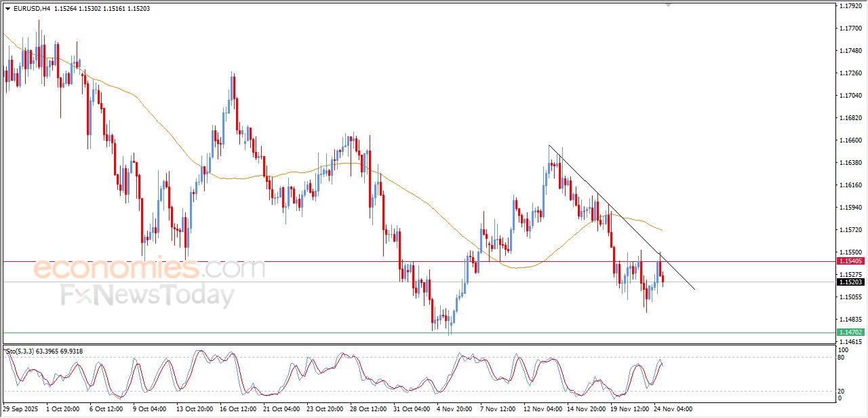Select the green 1.14702 price label
Screen dimensions: 868x418
850,332
